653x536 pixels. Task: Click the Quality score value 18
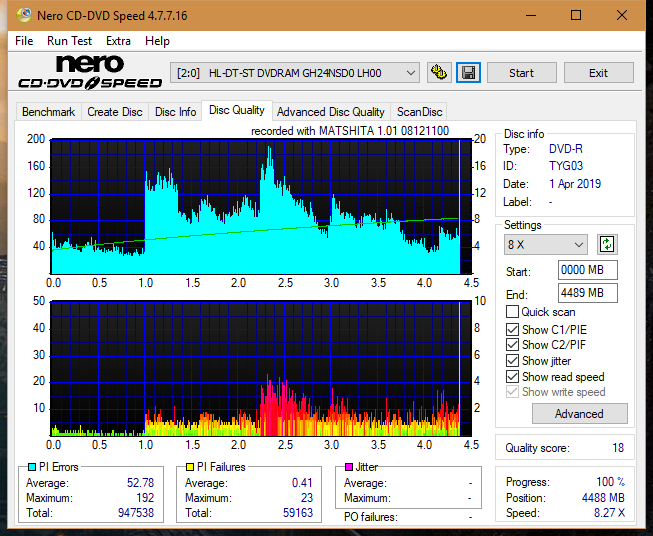click(618, 448)
